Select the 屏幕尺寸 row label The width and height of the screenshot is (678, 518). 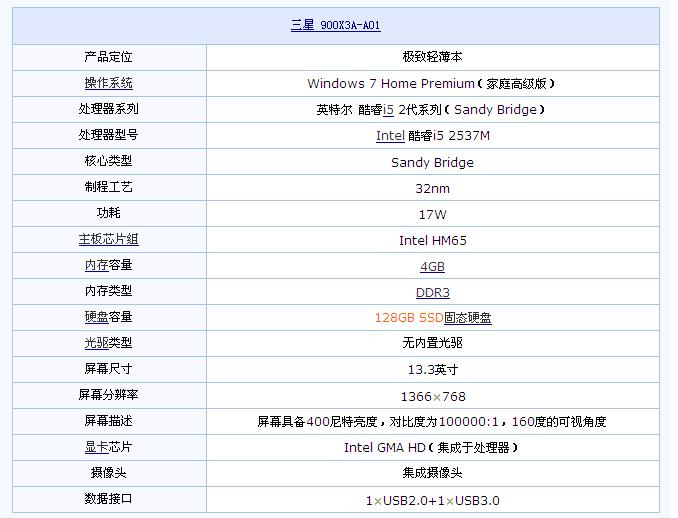tap(109, 369)
